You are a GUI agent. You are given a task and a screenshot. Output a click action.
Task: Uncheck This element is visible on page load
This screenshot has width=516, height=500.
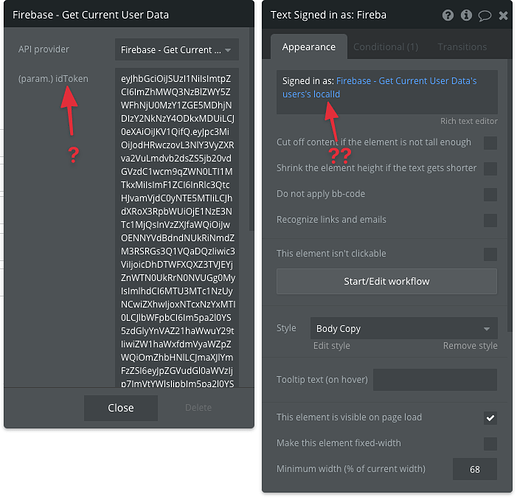(x=490, y=418)
